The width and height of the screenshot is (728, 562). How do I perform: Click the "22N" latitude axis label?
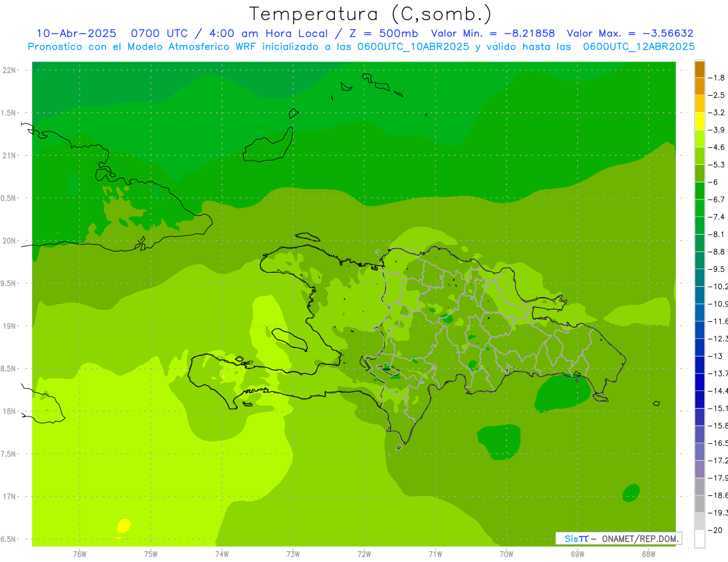click(9, 70)
